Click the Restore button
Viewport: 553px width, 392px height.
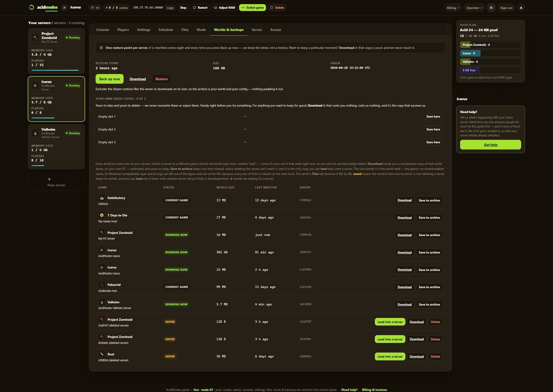161,79
